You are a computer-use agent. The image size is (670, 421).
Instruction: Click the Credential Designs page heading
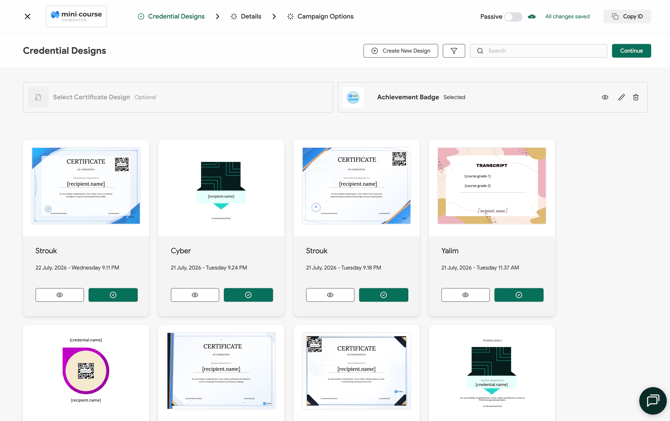[65, 51]
